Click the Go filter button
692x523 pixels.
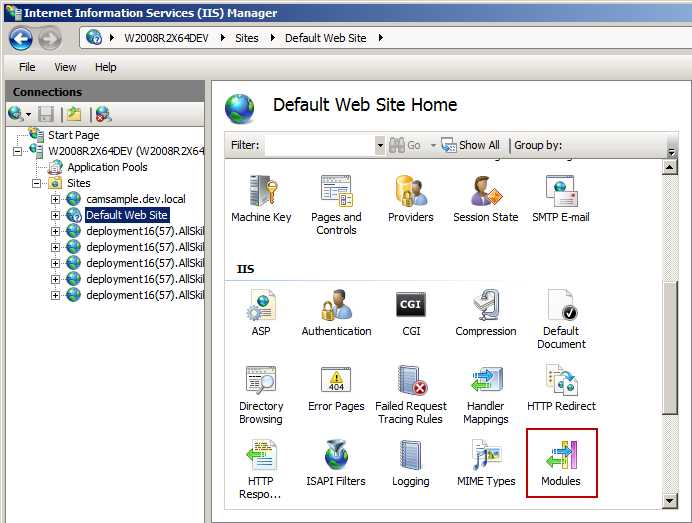coord(405,145)
